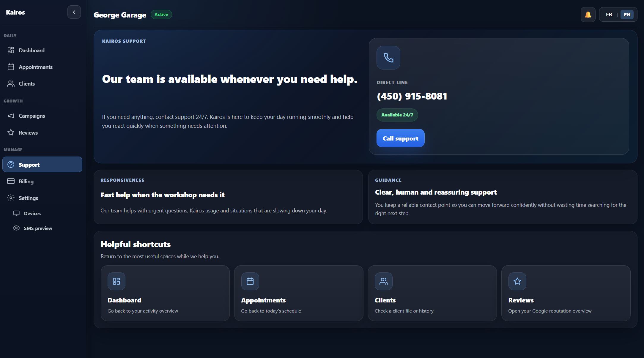Viewport: 644px width, 358px height.
Task: Open the Reviews shortcut card
Action: click(566, 294)
